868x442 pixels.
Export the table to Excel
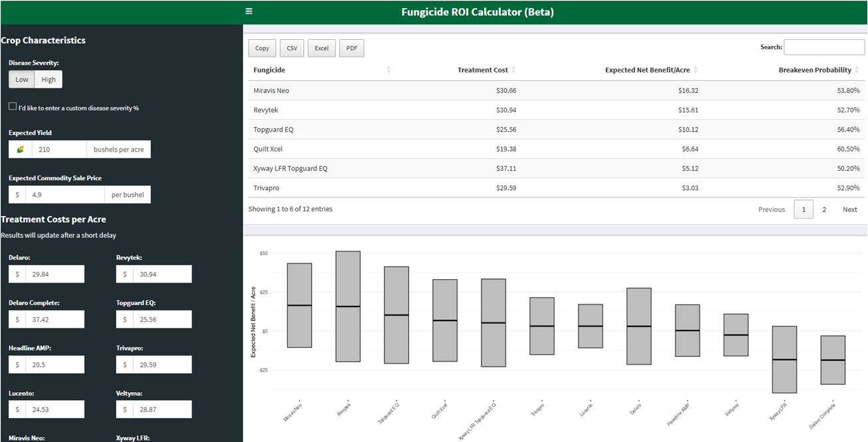tap(321, 48)
